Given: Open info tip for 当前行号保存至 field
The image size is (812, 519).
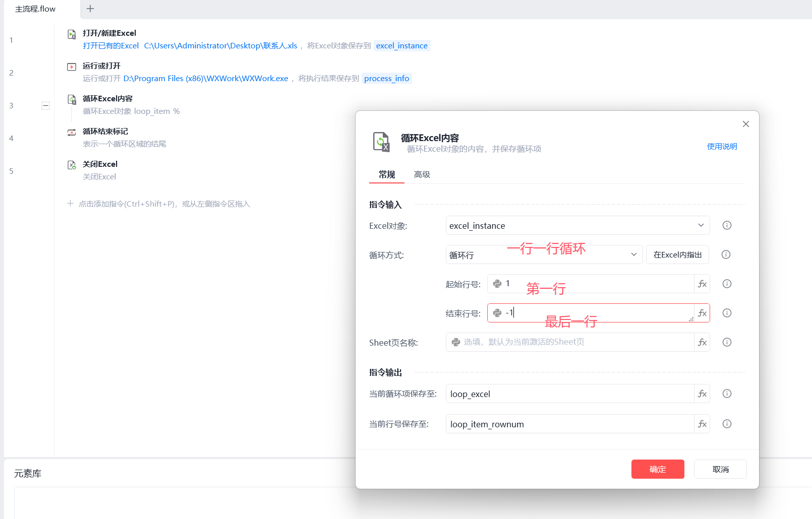Looking at the screenshot, I should (727, 424).
